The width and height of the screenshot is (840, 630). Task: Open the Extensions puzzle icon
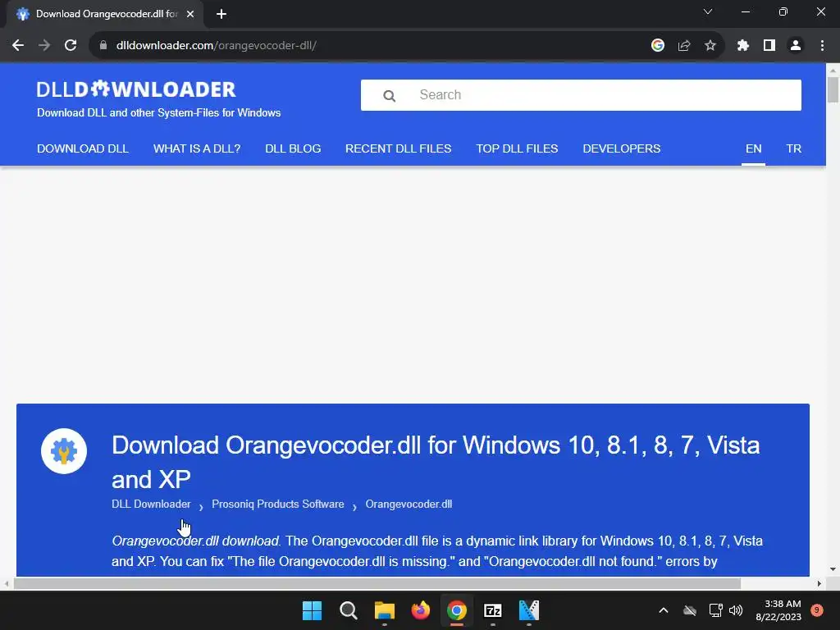[742, 46]
